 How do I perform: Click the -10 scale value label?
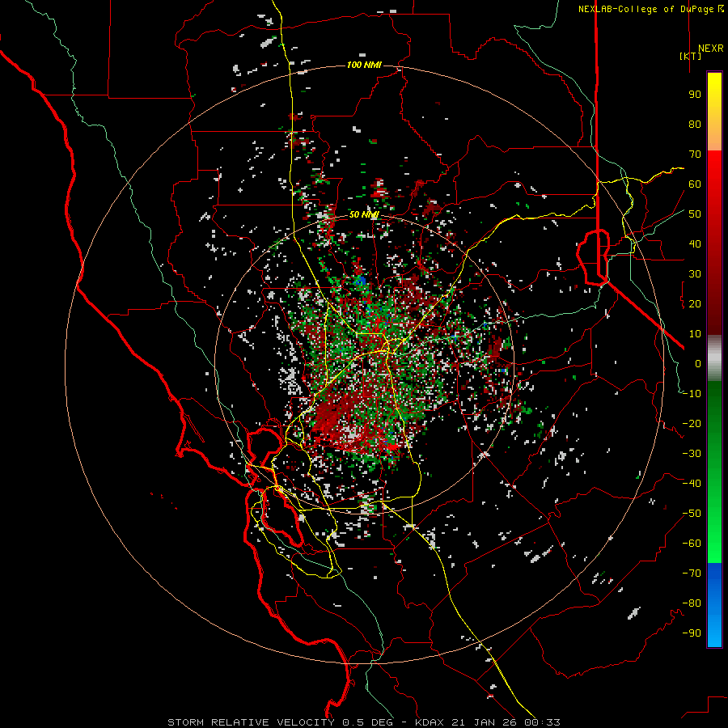pos(692,394)
